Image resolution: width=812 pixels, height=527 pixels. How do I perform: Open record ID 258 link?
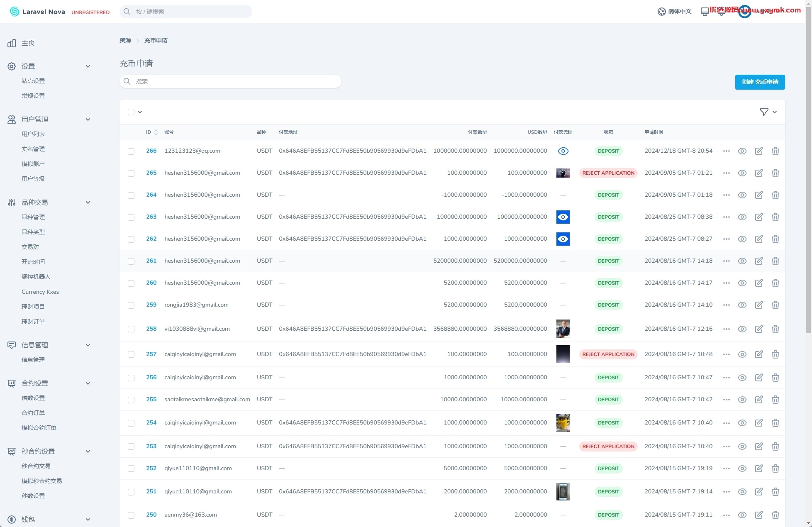pyautogui.click(x=151, y=329)
